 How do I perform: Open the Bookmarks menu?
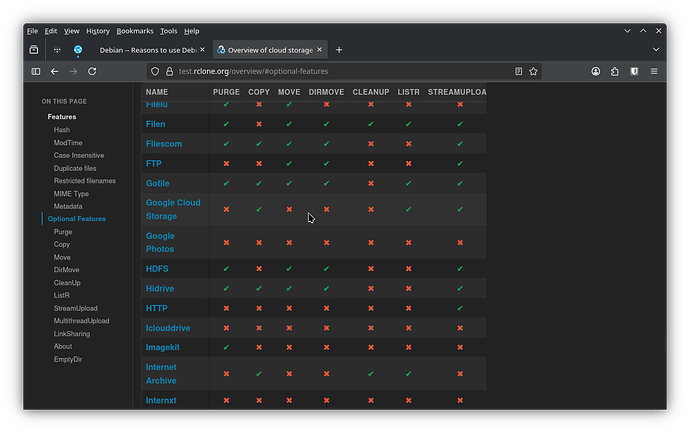tap(135, 31)
